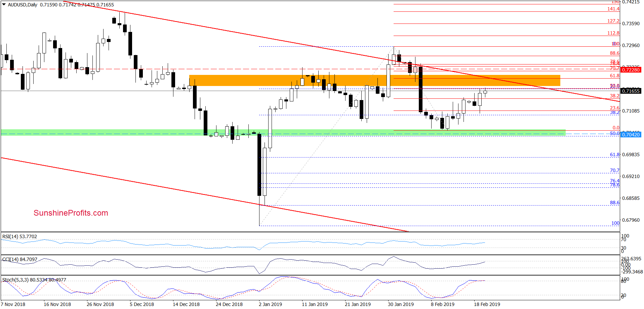
Task: Click the black 0.71655 current price label
Action: [x=631, y=91]
